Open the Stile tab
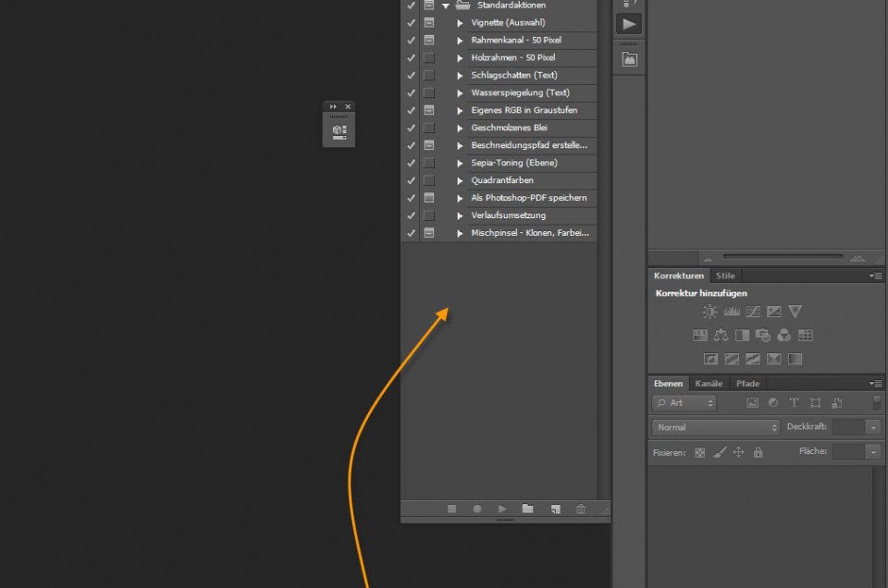The width and height of the screenshot is (888, 588). point(725,276)
